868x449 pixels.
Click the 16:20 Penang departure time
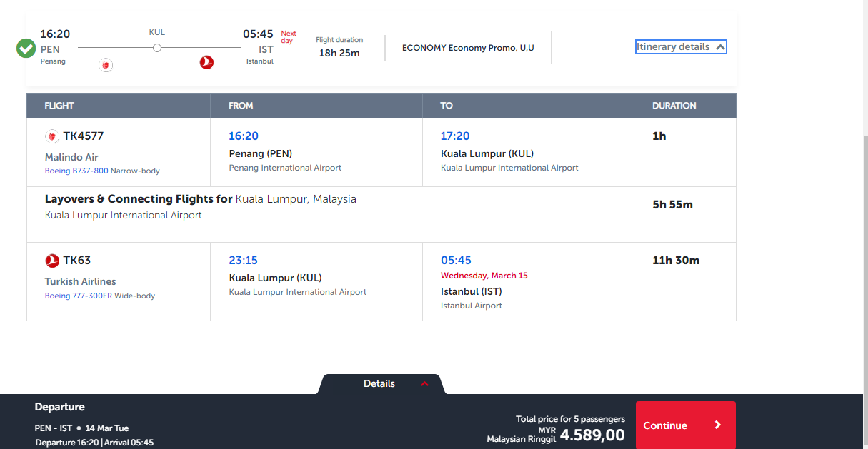tap(244, 136)
